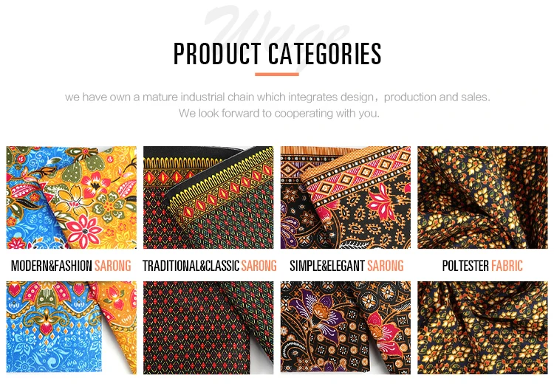Click the mature industrial chain description text
The image size is (554, 392).
277,97
